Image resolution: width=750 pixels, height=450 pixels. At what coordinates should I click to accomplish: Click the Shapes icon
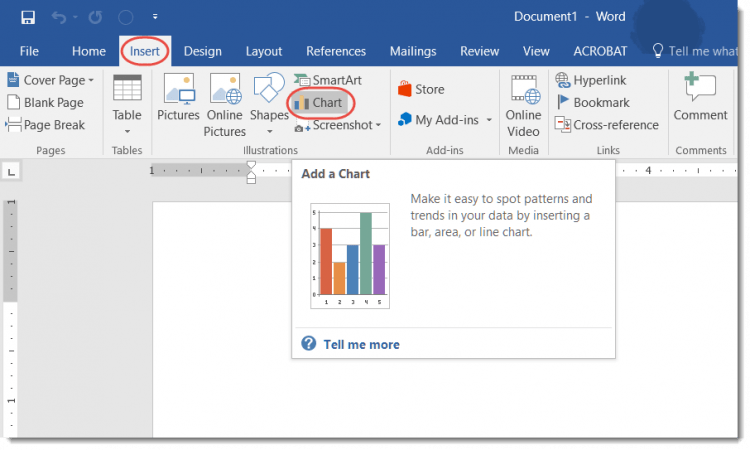(269, 88)
